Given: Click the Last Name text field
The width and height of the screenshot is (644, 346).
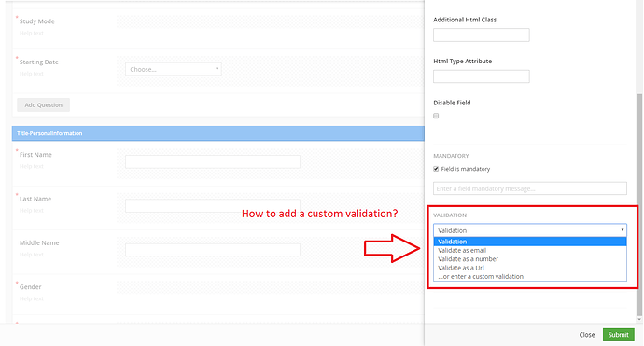Looking at the screenshot, I should (x=213, y=205).
